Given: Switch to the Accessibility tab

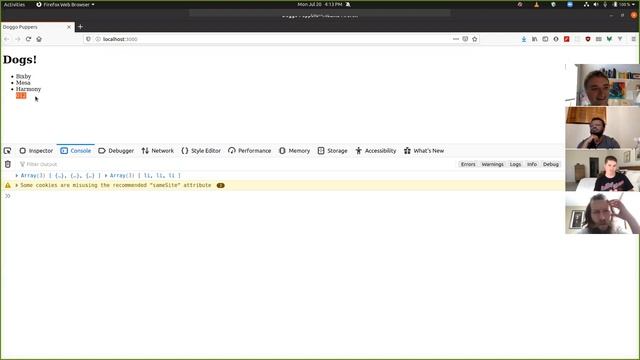Looking at the screenshot, I should click(376, 151).
